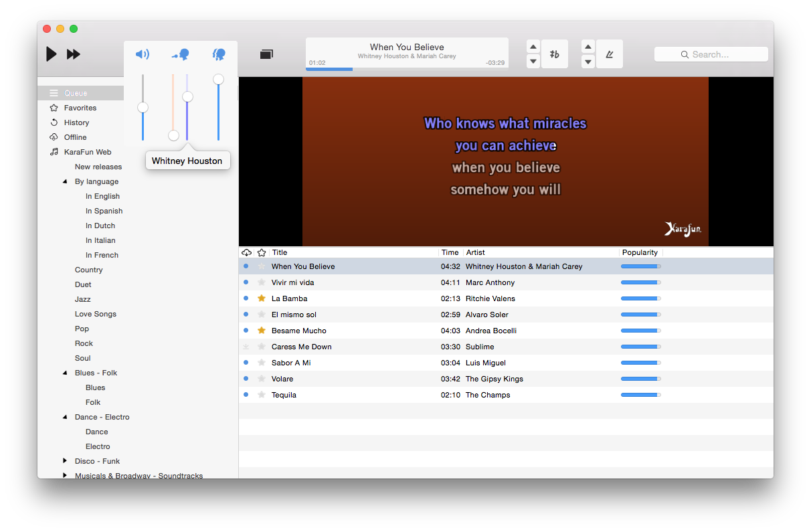The image size is (811, 532).
Task: Open the In French language list
Action: [x=102, y=255]
